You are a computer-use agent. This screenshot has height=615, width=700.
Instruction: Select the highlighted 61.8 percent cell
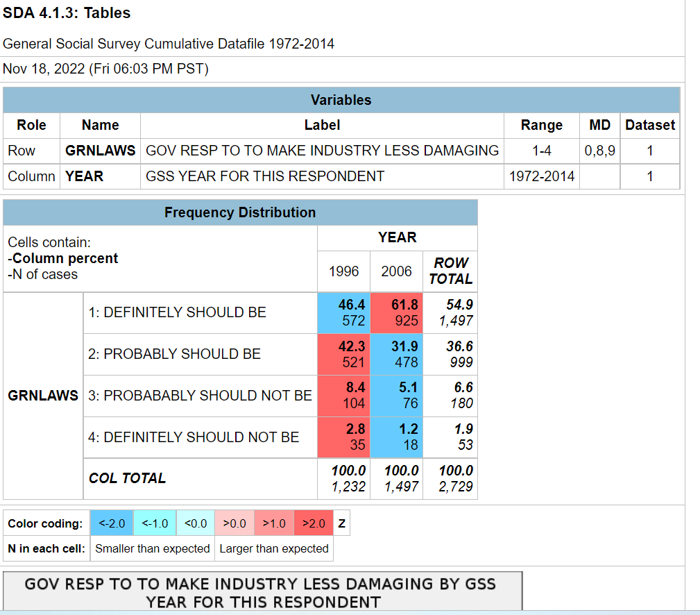(x=396, y=312)
